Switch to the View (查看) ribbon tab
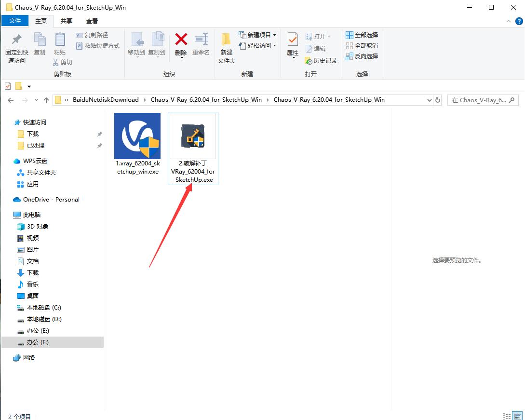The image size is (525, 420). coord(92,21)
